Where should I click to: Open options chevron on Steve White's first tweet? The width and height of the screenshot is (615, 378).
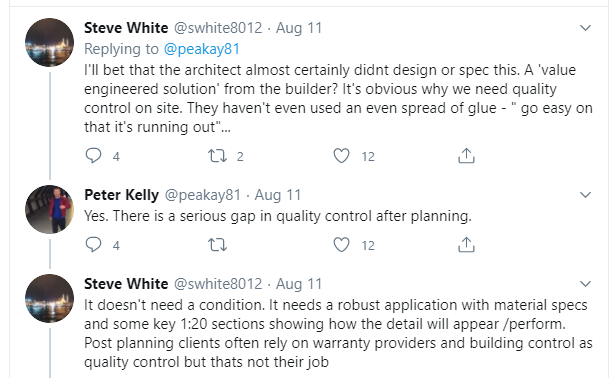585,28
